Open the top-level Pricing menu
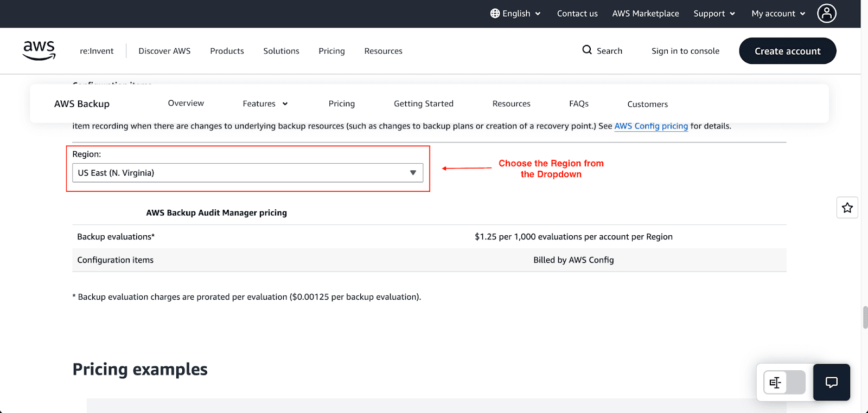 tap(331, 51)
